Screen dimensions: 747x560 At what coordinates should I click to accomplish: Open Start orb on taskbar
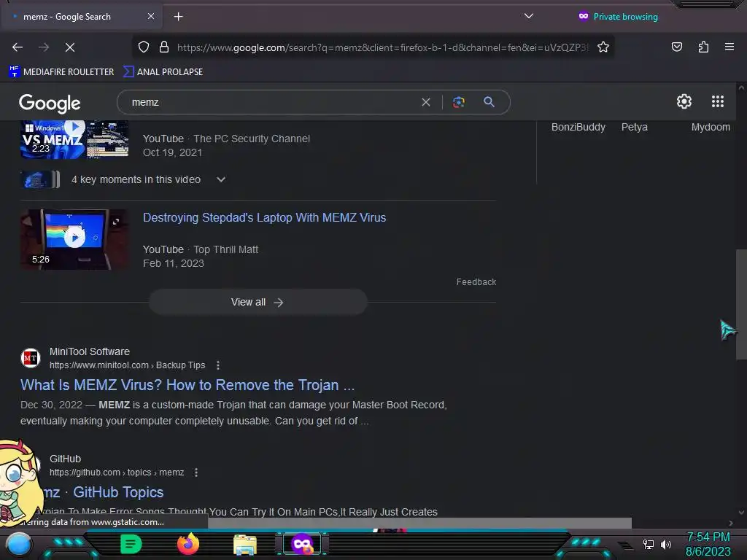19,544
